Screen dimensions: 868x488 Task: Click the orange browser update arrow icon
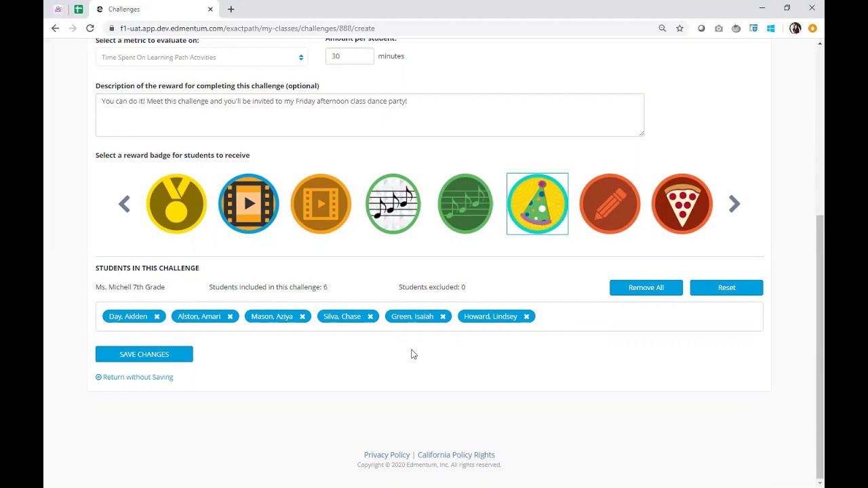click(812, 28)
